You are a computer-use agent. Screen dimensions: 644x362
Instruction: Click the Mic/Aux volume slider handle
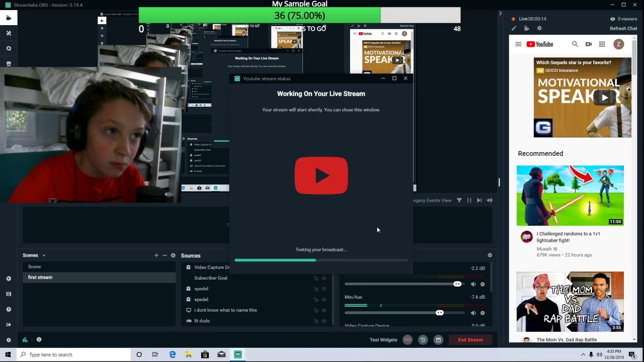[x=440, y=313]
